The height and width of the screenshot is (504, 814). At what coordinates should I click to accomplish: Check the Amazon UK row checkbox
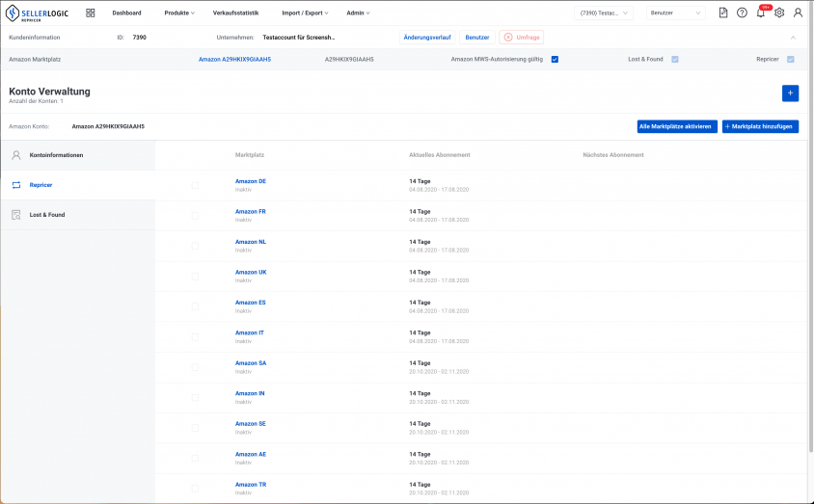195,277
